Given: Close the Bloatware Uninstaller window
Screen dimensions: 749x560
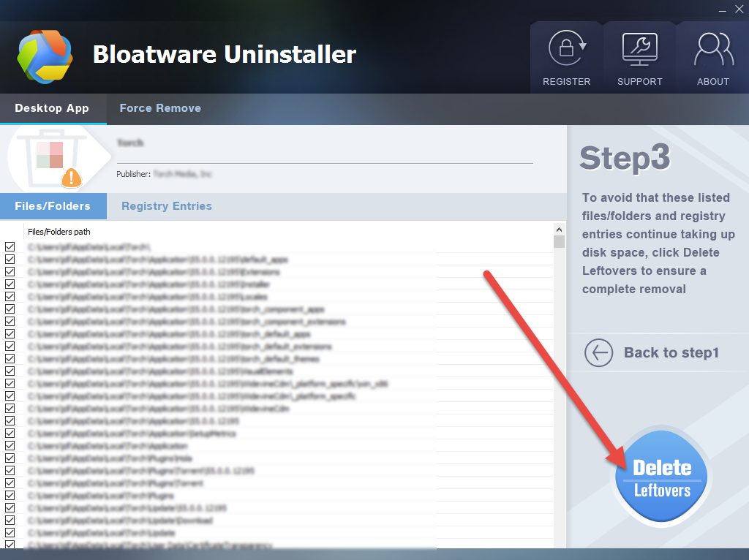Looking at the screenshot, I should click(739, 9).
